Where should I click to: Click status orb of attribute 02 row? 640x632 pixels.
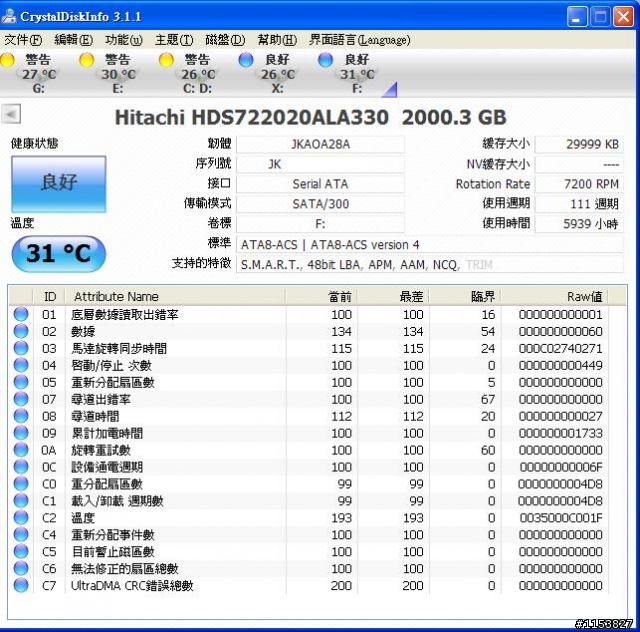pyautogui.click(x=21, y=331)
